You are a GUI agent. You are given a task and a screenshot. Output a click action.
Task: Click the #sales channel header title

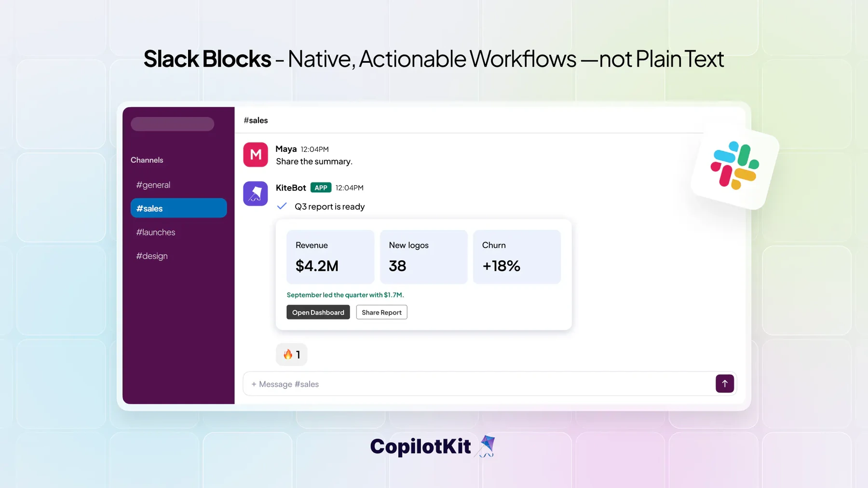(x=256, y=120)
